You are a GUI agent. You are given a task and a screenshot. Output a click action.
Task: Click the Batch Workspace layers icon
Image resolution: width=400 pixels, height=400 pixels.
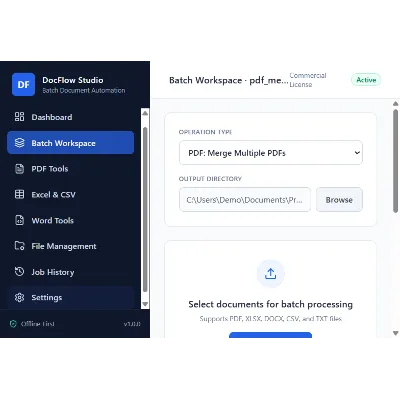[19, 143]
